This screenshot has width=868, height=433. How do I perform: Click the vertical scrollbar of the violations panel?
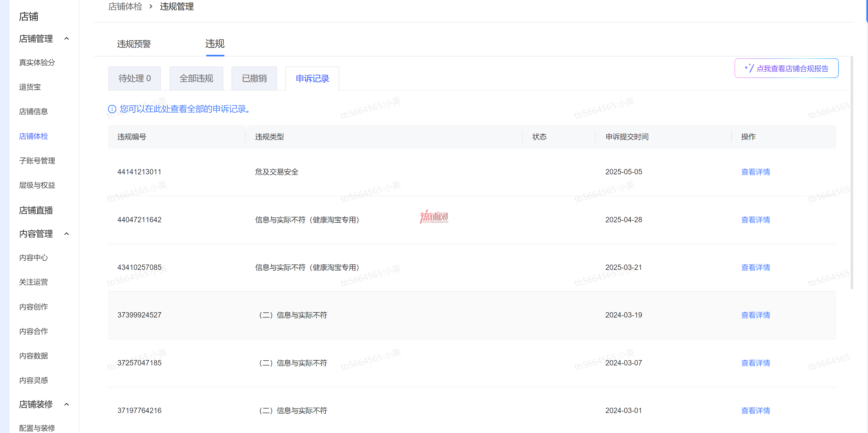(851, 172)
